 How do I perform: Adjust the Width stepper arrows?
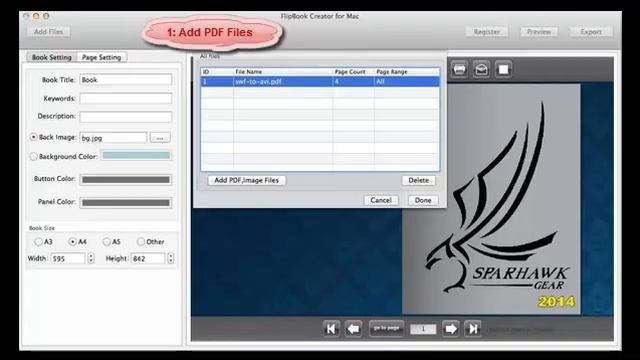(x=91, y=258)
